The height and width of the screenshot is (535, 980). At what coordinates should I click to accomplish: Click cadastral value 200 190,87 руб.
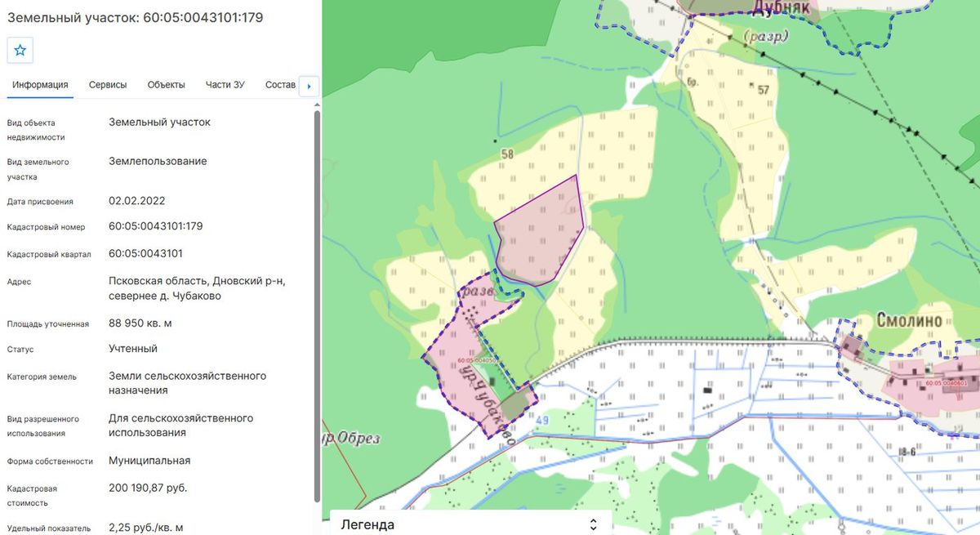pyautogui.click(x=148, y=488)
